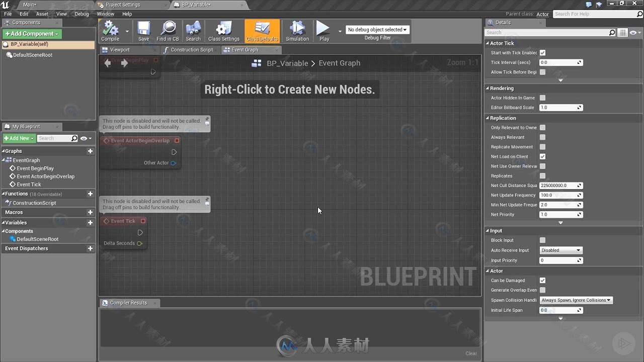Screen dimensions: 644x362
Task: Add a new variable with plus icon
Action: [90, 223]
